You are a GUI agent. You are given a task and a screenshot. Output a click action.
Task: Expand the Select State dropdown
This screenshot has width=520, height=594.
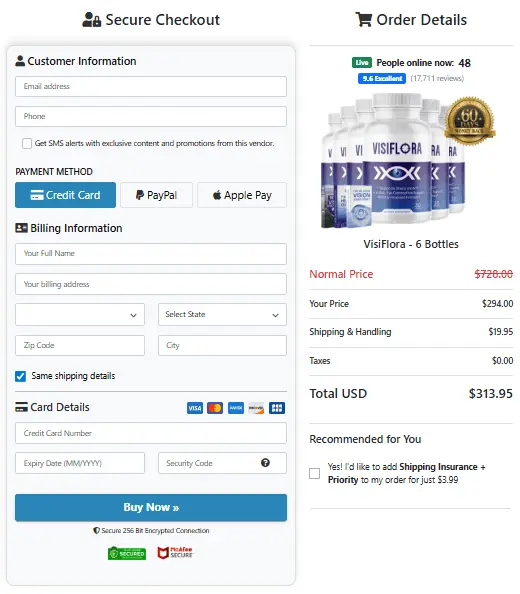[x=222, y=314]
